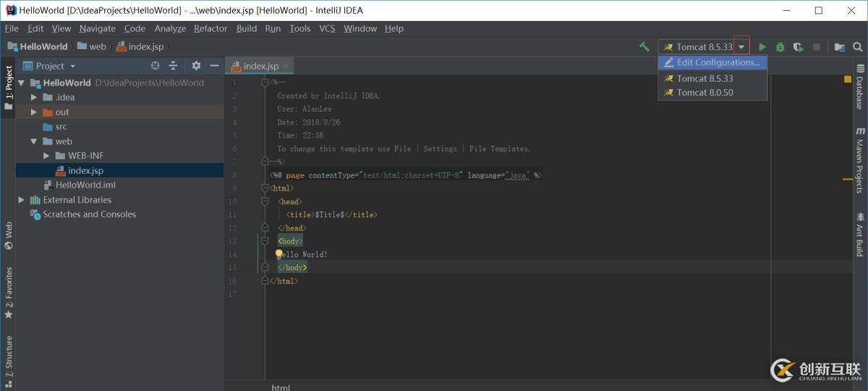Click the yellow intention light bulb
This screenshot has width=868, height=391.
click(278, 254)
